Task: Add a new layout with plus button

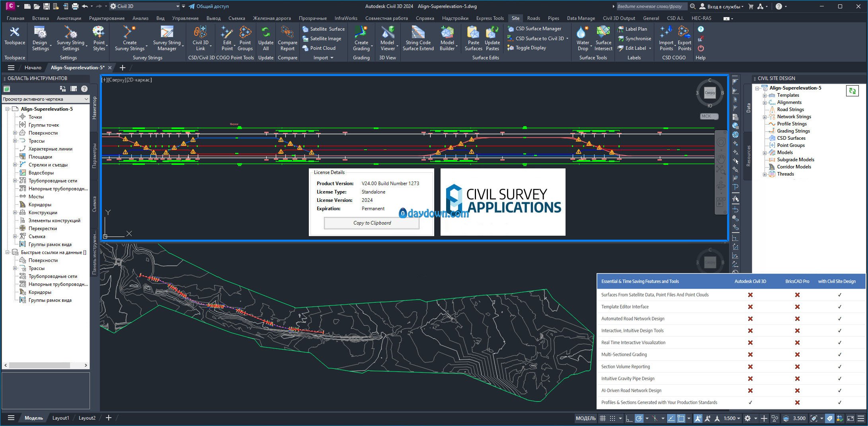Action: pos(108,418)
